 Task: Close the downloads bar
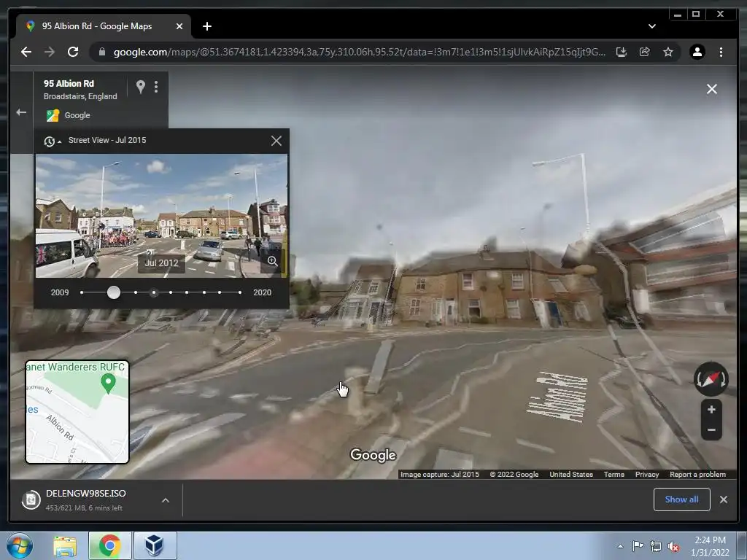[723, 499]
